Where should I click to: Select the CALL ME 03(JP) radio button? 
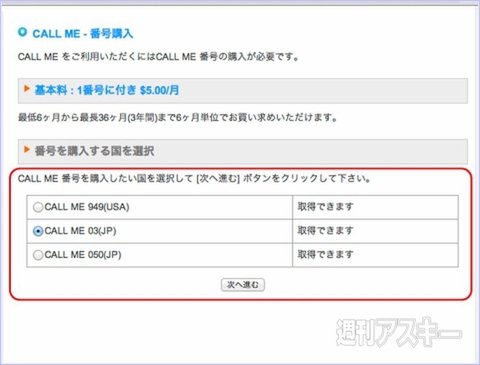[x=38, y=231]
